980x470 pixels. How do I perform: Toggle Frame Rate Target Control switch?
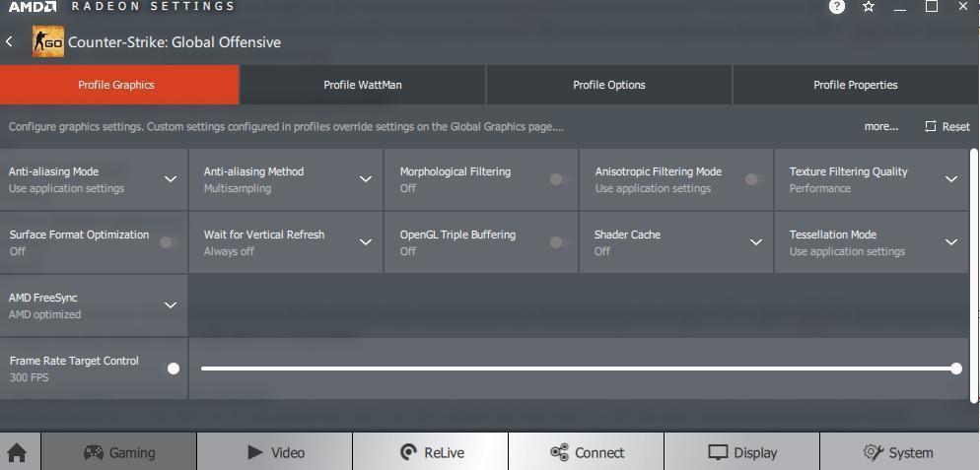pyautogui.click(x=172, y=369)
